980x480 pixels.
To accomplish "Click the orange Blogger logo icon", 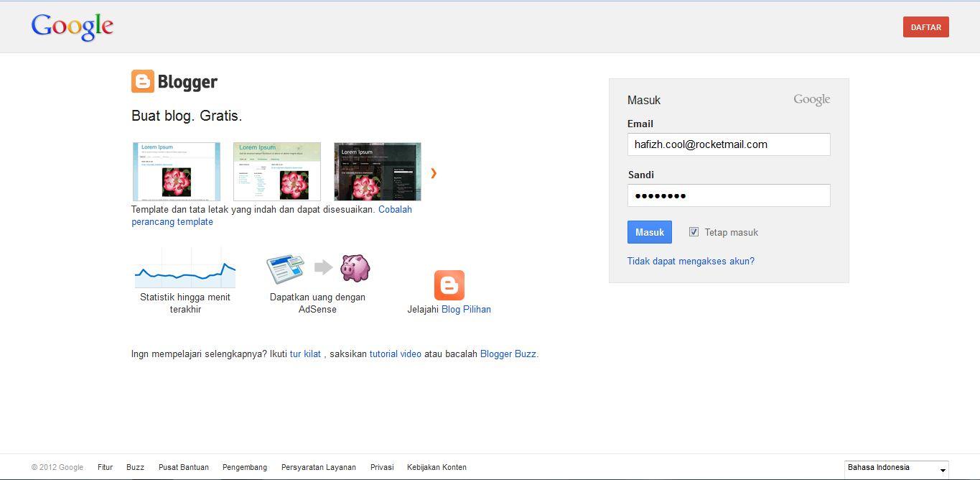I will [x=143, y=81].
